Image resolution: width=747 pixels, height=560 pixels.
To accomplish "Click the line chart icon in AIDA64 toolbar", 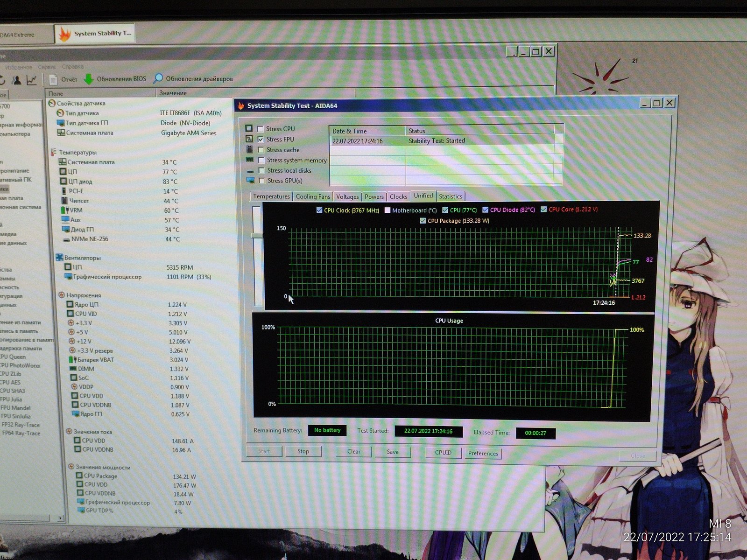I will point(32,80).
